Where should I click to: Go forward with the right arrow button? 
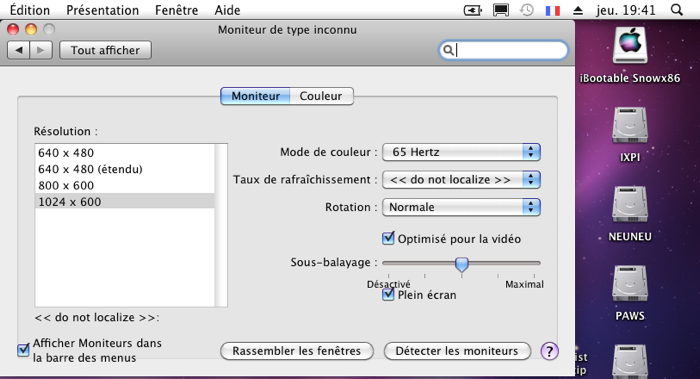tap(41, 50)
